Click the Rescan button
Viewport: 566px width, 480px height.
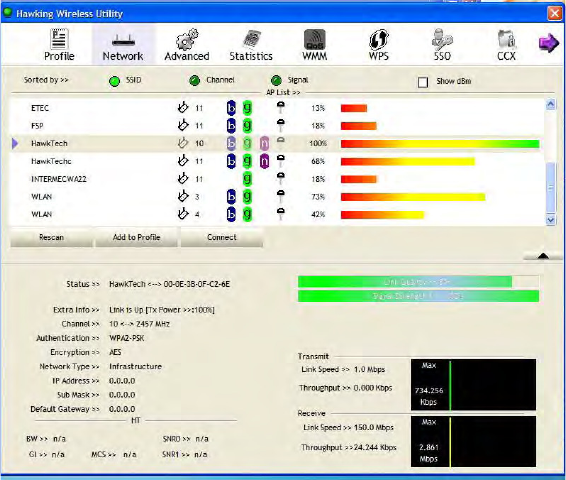tap(51, 237)
